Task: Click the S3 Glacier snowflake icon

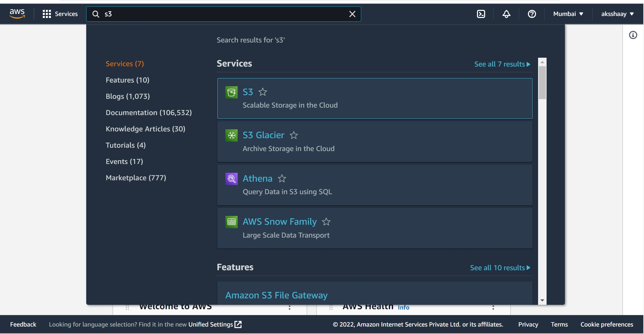Action: [x=232, y=135]
